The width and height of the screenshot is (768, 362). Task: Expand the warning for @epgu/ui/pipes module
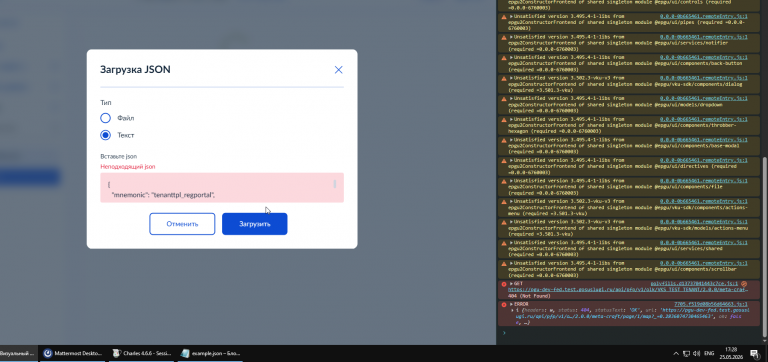point(511,17)
